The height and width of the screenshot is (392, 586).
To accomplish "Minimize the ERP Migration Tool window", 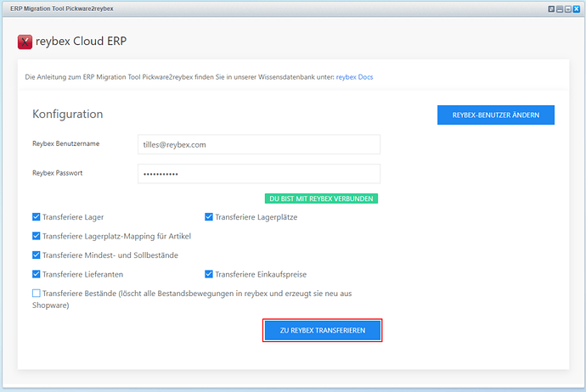I will point(560,9).
